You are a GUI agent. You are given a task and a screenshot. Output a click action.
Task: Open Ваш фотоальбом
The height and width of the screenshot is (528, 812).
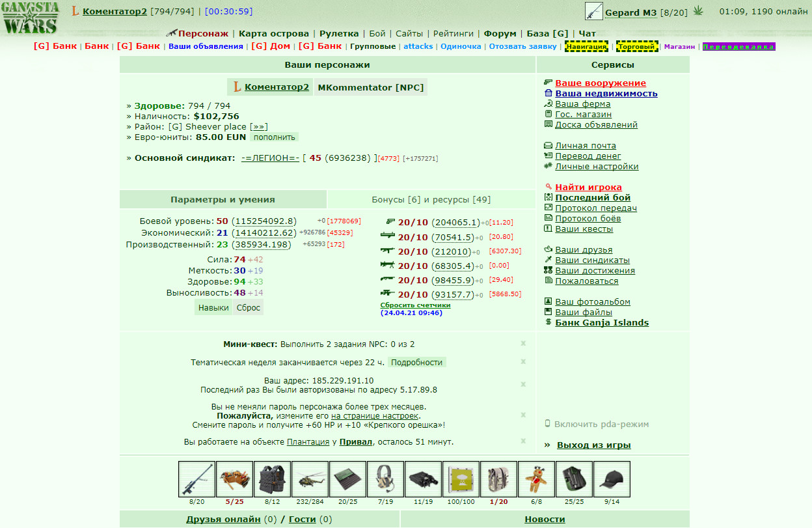(593, 301)
